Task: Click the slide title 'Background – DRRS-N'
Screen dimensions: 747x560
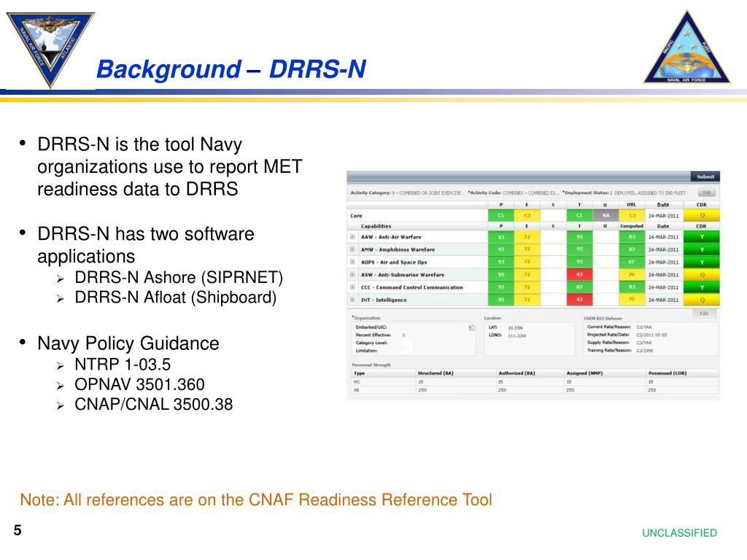Action: [x=231, y=69]
